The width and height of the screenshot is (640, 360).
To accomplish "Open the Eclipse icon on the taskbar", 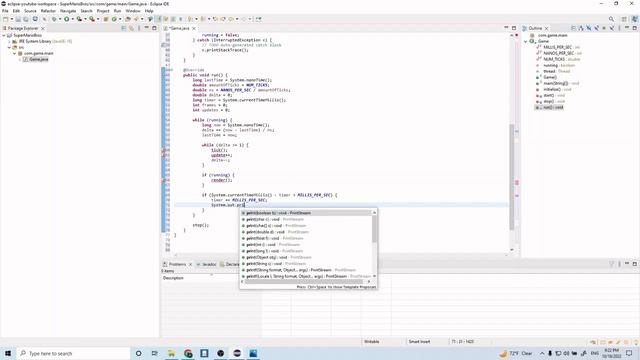I will pyautogui.click(x=237, y=353).
